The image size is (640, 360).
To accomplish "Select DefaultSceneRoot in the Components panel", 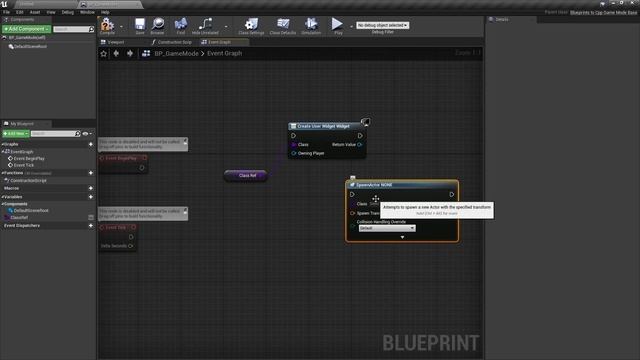I will coord(30,47).
